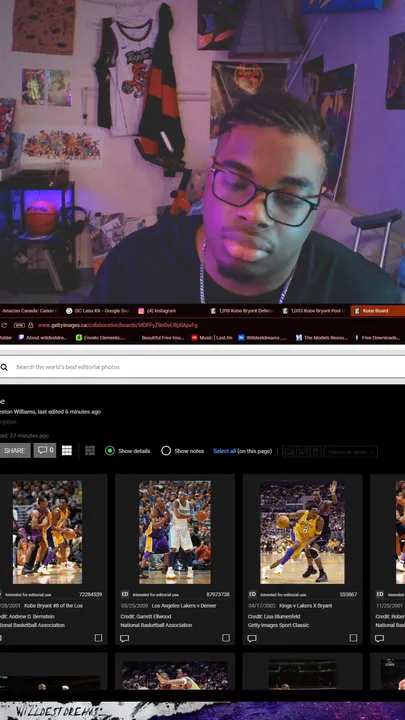Open Envato Elements bookmark

(101, 338)
